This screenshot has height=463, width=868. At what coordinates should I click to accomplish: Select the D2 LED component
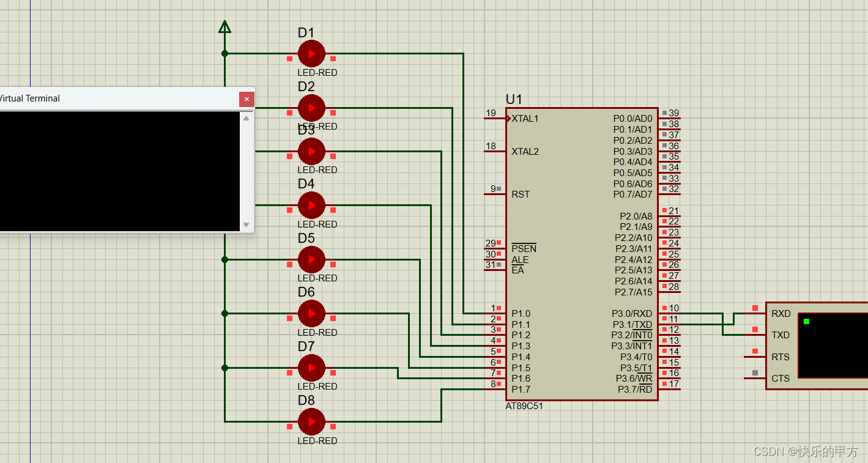(x=311, y=108)
